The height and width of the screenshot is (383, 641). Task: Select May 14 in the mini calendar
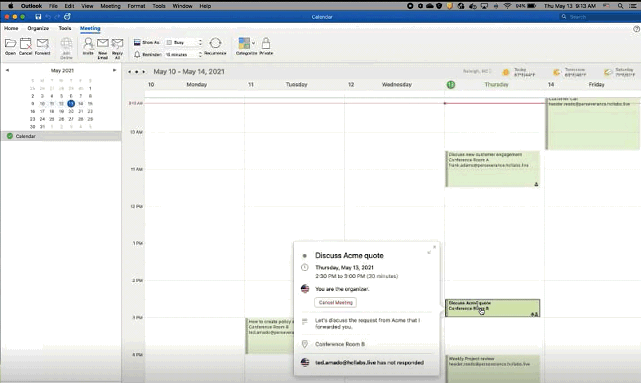tap(81, 103)
